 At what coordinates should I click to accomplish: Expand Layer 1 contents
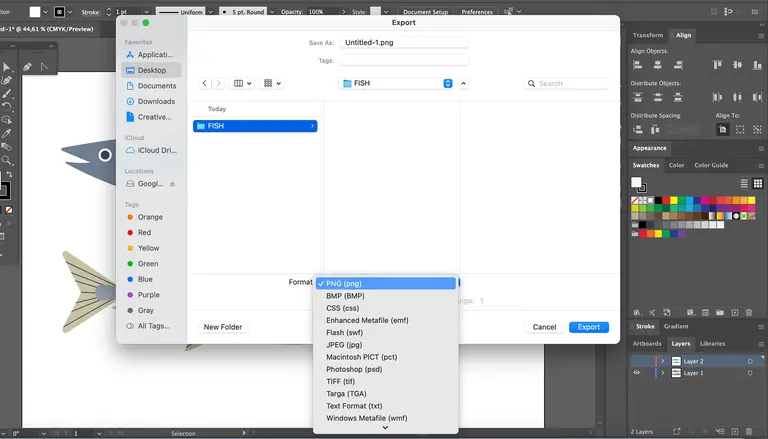pos(663,373)
